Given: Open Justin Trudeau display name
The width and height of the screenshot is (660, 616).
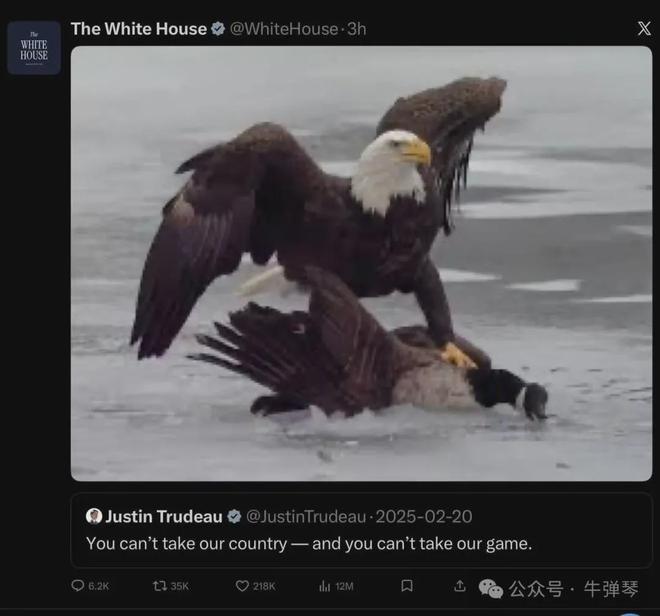Looking at the screenshot, I should (164, 516).
